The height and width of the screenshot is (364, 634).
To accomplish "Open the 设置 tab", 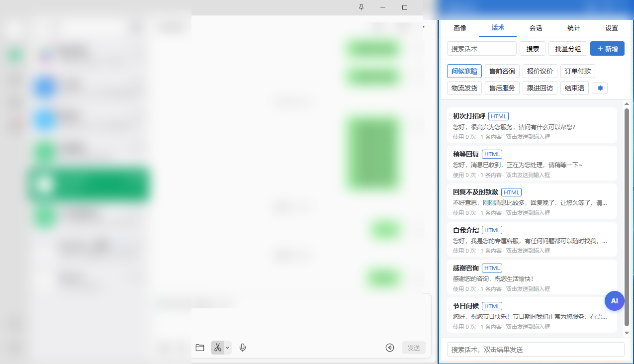I will [x=612, y=28].
